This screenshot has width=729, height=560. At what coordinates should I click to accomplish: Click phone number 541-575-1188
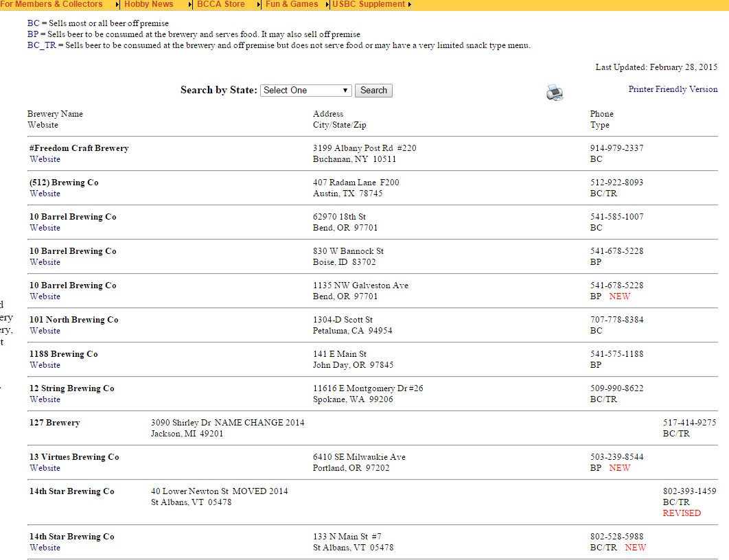click(617, 354)
